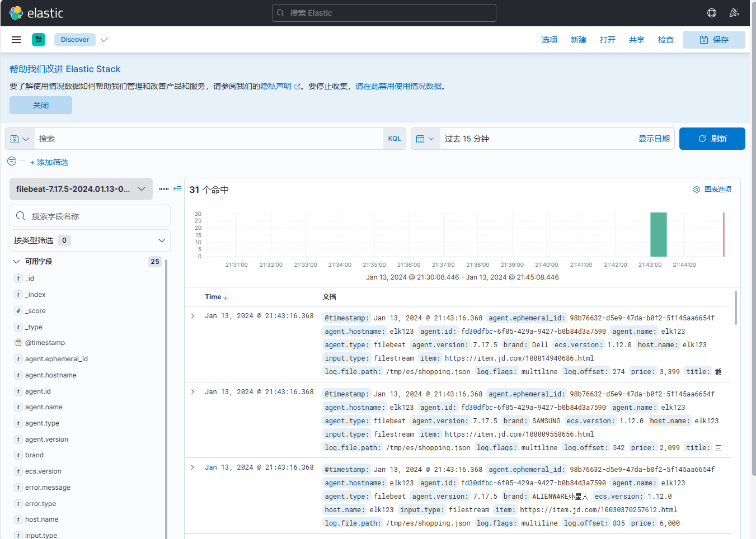Collapse the field sidebar arrow icon
Screen dimensions: 756x539
click(177, 189)
